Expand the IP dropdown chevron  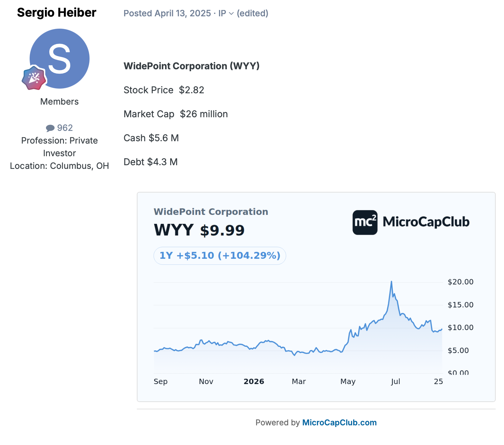coord(231,14)
